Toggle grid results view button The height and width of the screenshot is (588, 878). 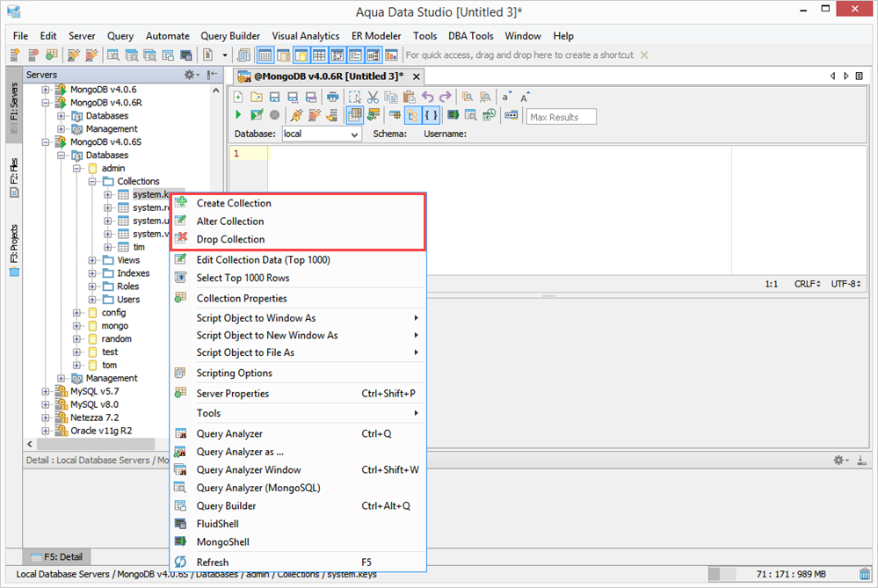[x=355, y=115]
